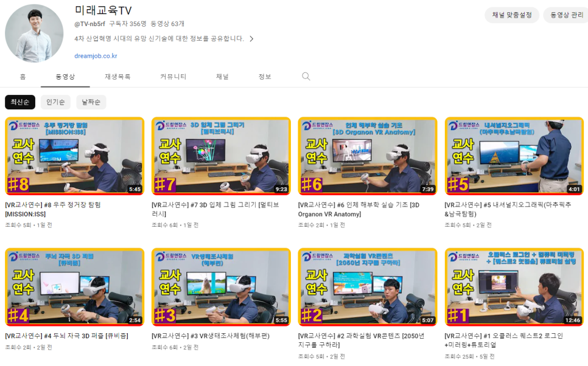Open the #2 과학실험 VR콘텐츠 thumbnail
588x366 pixels.
tap(368, 287)
